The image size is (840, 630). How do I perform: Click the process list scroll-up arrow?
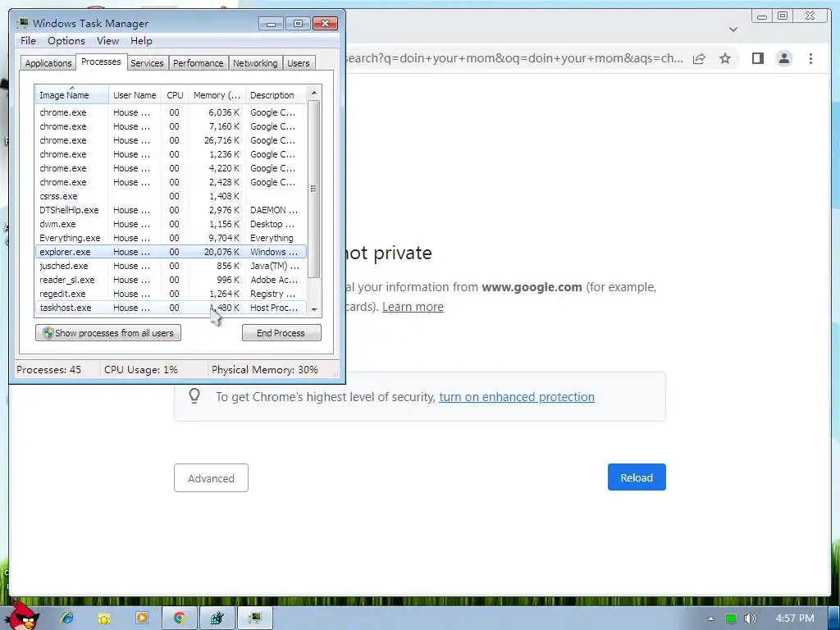coord(314,93)
